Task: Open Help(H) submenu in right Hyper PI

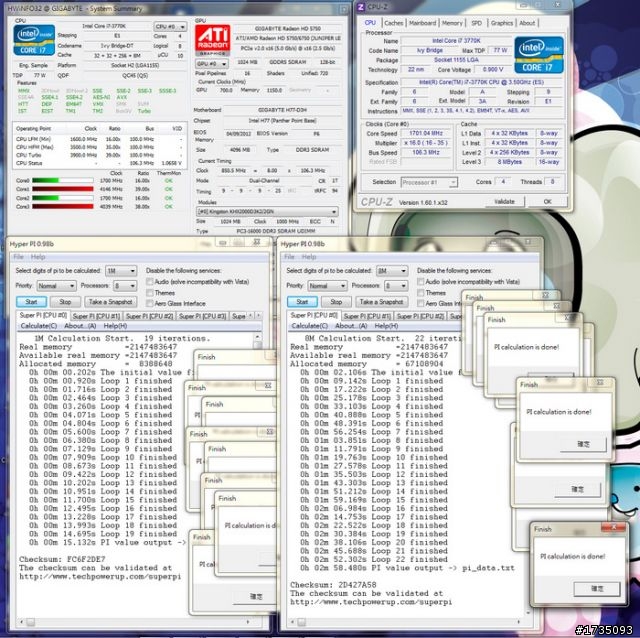Action: (386, 326)
